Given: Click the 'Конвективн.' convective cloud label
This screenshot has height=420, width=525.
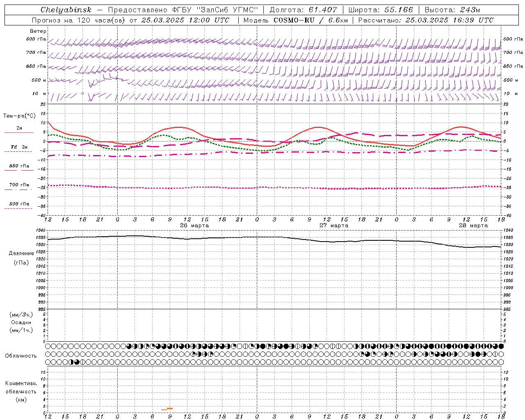Looking at the screenshot, I should (21, 383).
